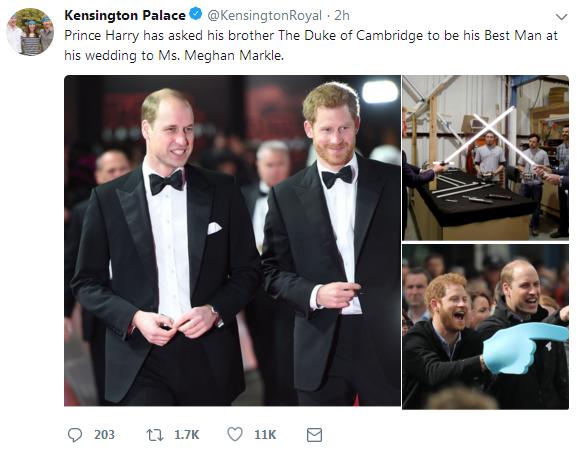Open the tweet's 2h timestamp link

(x=342, y=16)
